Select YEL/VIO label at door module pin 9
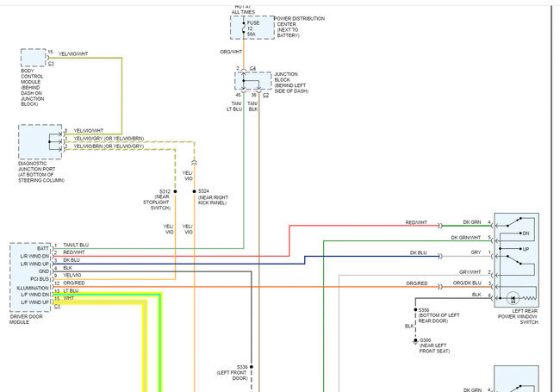This screenshot has height=392, width=560. (72, 275)
